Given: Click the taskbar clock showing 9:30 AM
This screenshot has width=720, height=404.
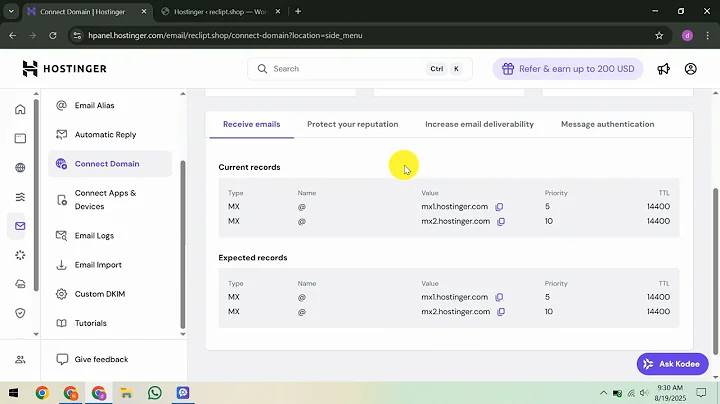Looking at the screenshot, I should click(x=670, y=393).
